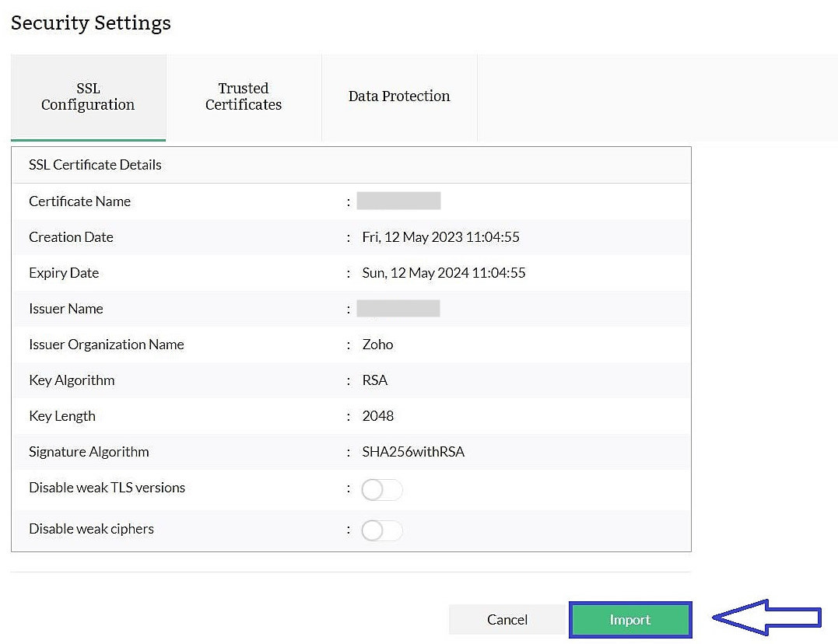Click the Security Settings heading
Image resolution: width=838 pixels, height=644 pixels.
(90, 23)
